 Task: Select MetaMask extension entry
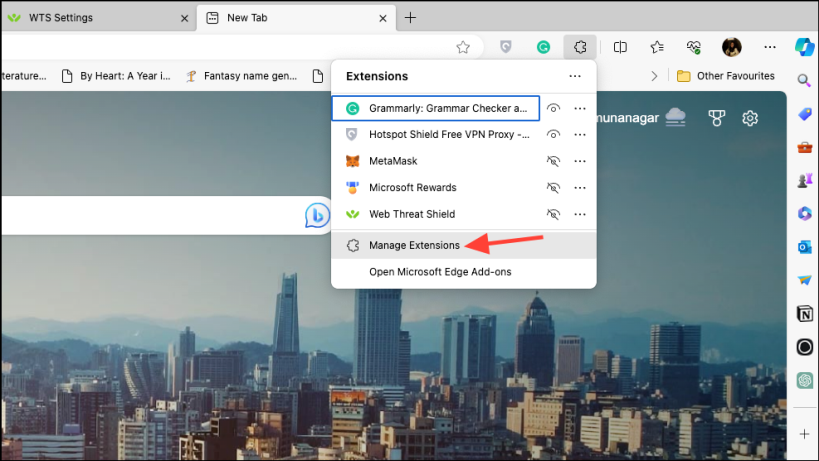[436, 161]
